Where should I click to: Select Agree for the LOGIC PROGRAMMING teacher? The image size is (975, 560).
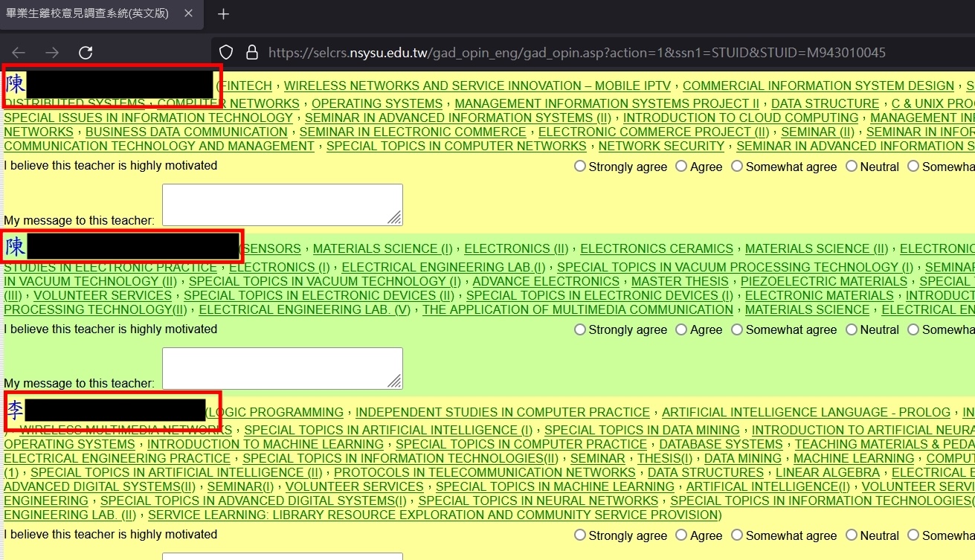click(x=681, y=535)
